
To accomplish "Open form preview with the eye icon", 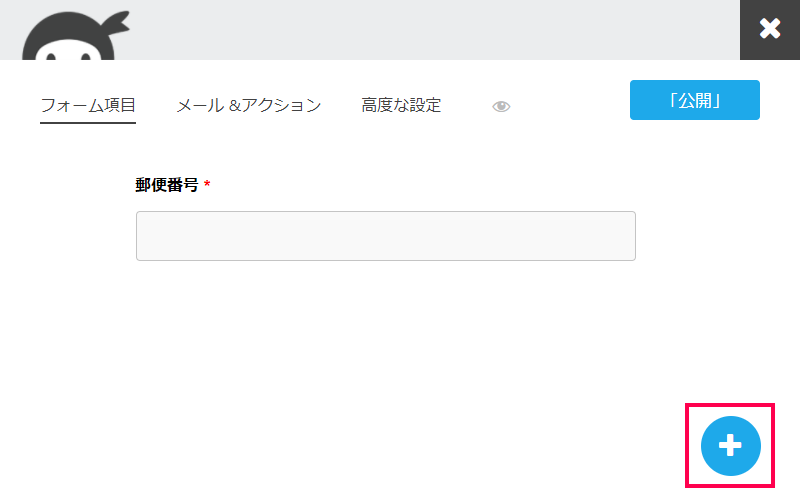I will point(501,106).
